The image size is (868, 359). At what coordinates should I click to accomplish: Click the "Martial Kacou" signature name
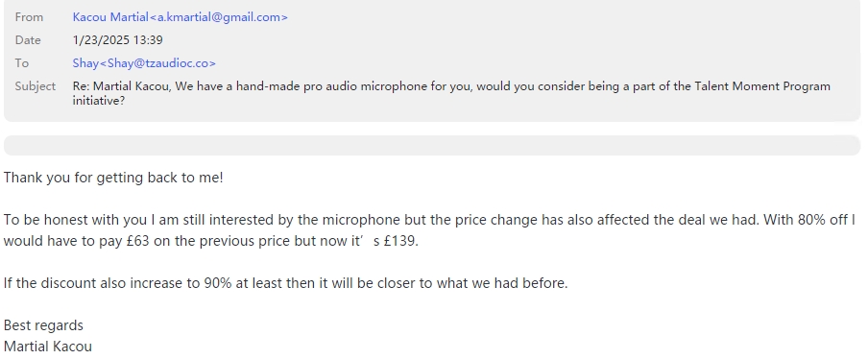pyautogui.click(x=48, y=347)
